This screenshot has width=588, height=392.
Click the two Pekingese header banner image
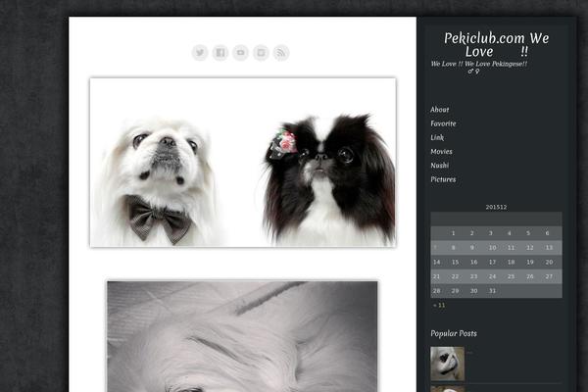click(x=243, y=163)
